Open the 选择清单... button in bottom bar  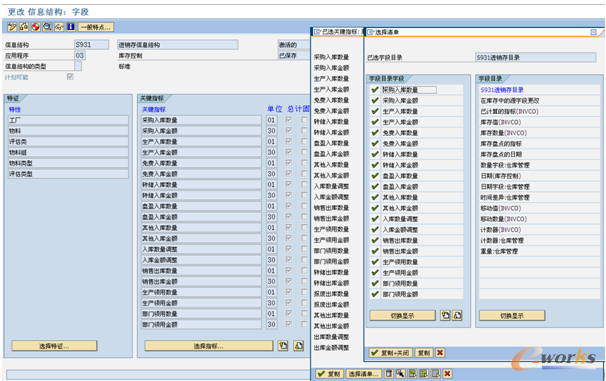coord(363,374)
